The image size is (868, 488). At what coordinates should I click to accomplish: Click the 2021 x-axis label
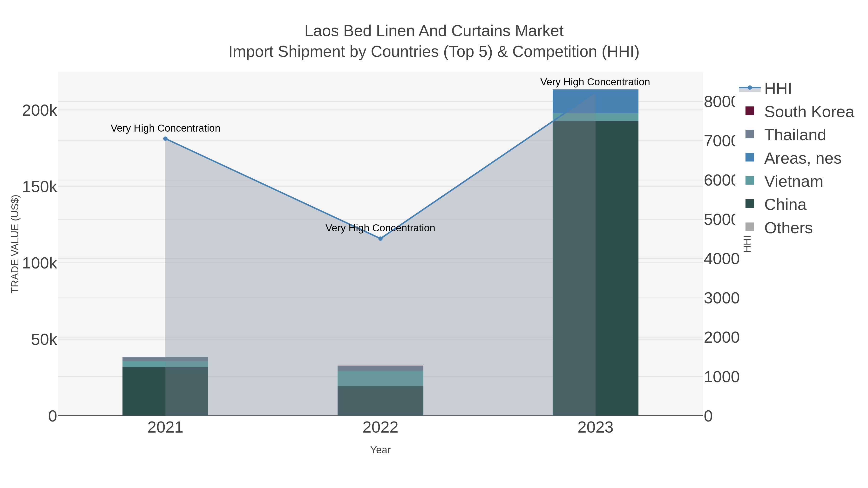pos(165,428)
